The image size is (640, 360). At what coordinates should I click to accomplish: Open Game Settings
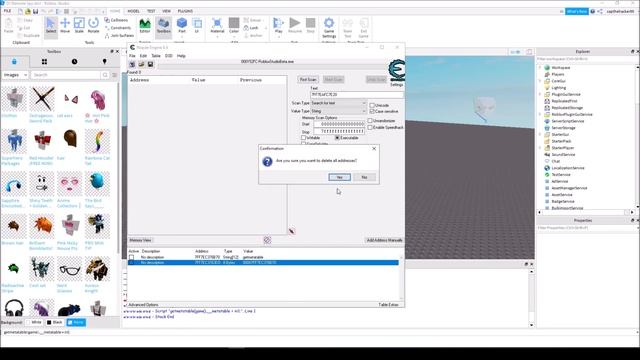coord(329,27)
